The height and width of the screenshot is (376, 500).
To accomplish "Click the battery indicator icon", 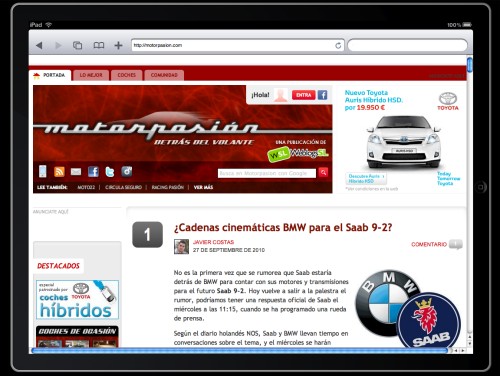I will (467, 25).
